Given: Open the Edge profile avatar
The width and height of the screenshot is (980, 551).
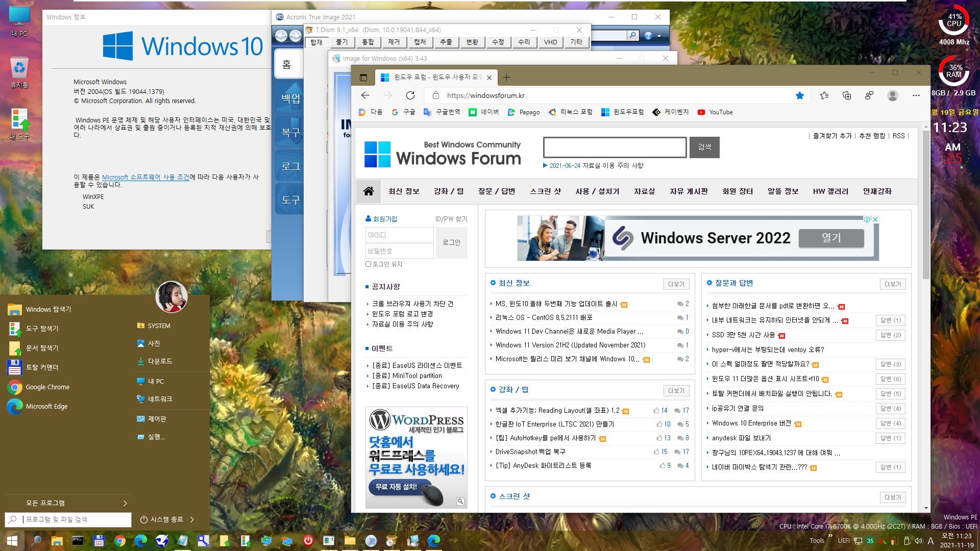Looking at the screenshot, I should pos(893,95).
